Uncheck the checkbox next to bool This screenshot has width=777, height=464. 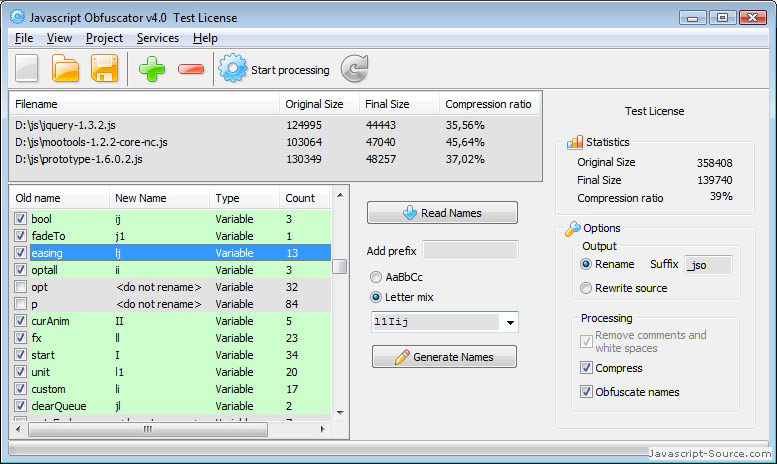click(20, 219)
